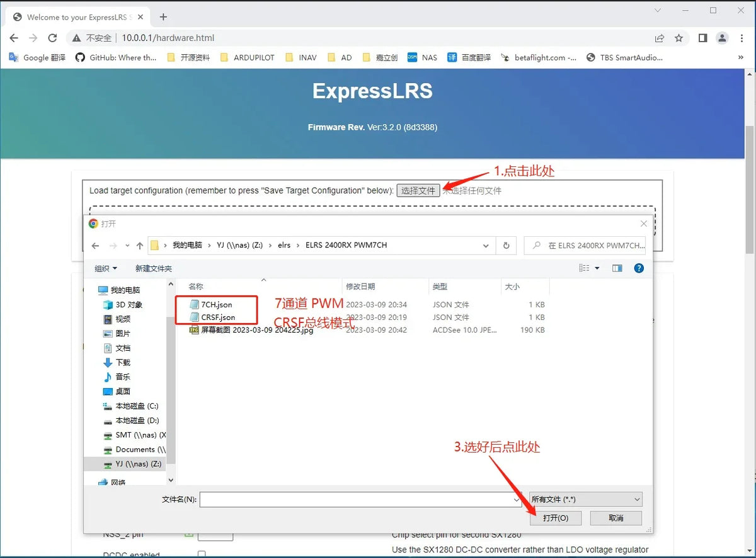The image size is (756, 558).
Task: Open 文档 folder in tree
Action: (117, 348)
